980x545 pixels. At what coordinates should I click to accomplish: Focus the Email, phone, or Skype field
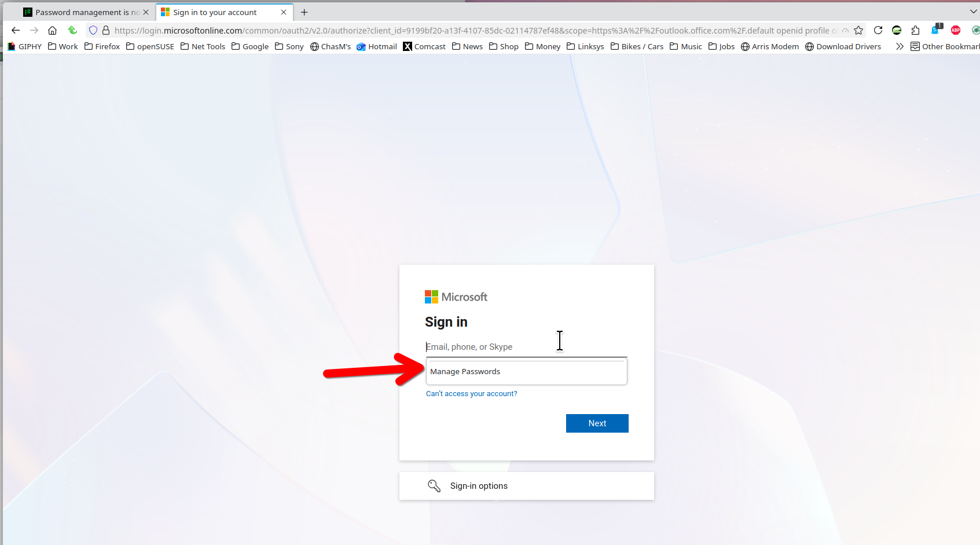527,347
